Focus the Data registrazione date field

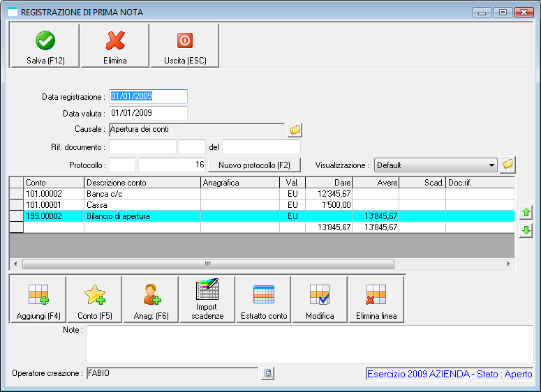click(149, 96)
